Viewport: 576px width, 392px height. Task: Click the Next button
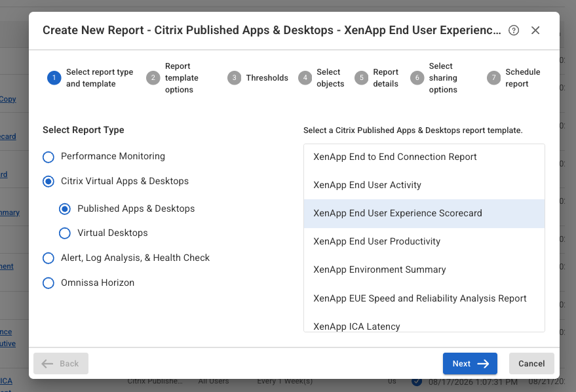click(x=470, y=364)
